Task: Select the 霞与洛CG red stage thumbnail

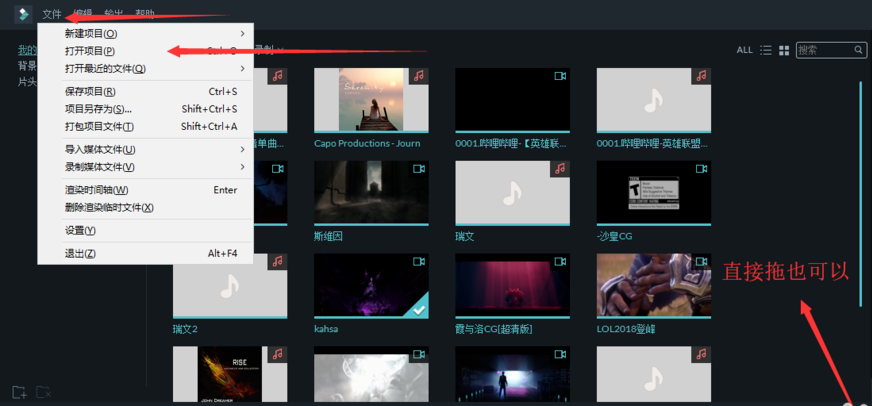Action: coord(512,285)
